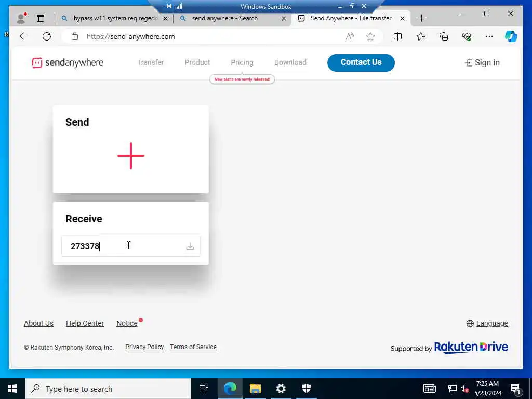Open Edge Settings and more menu
The width and height of the screenshot is (532, 399).
[489, 36]
